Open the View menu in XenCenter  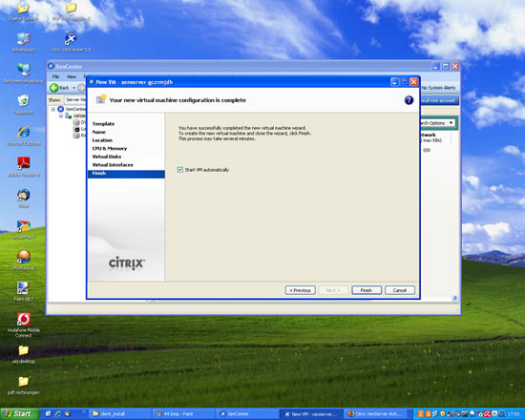(x=72, y=76)
